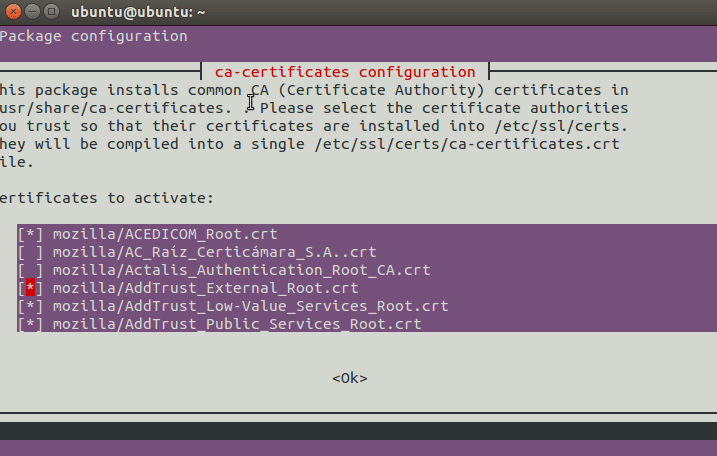Select the mozilla/AC_Raíz_Certicámara_S.A..crt filename
Screen dimensions: 717x456
pos(214,252)
